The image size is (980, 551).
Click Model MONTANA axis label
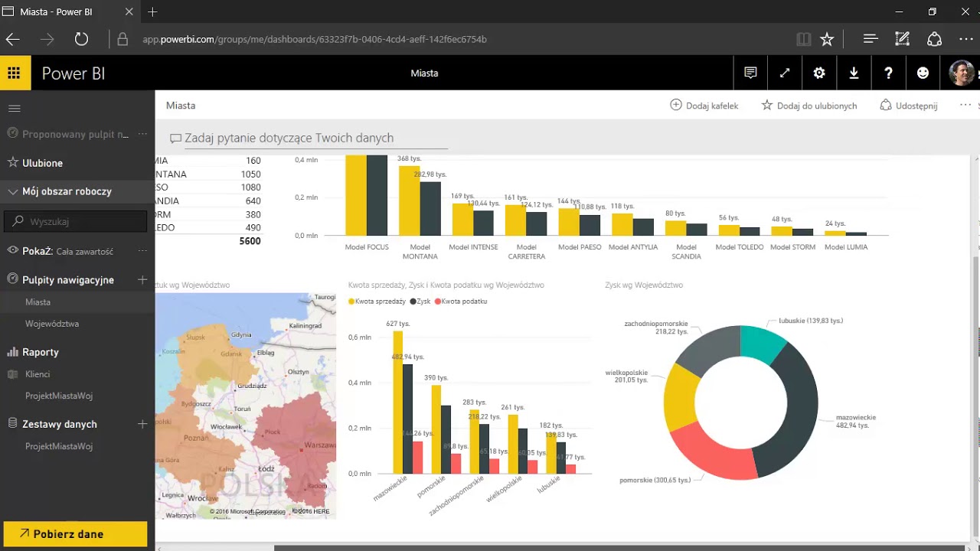420,252
